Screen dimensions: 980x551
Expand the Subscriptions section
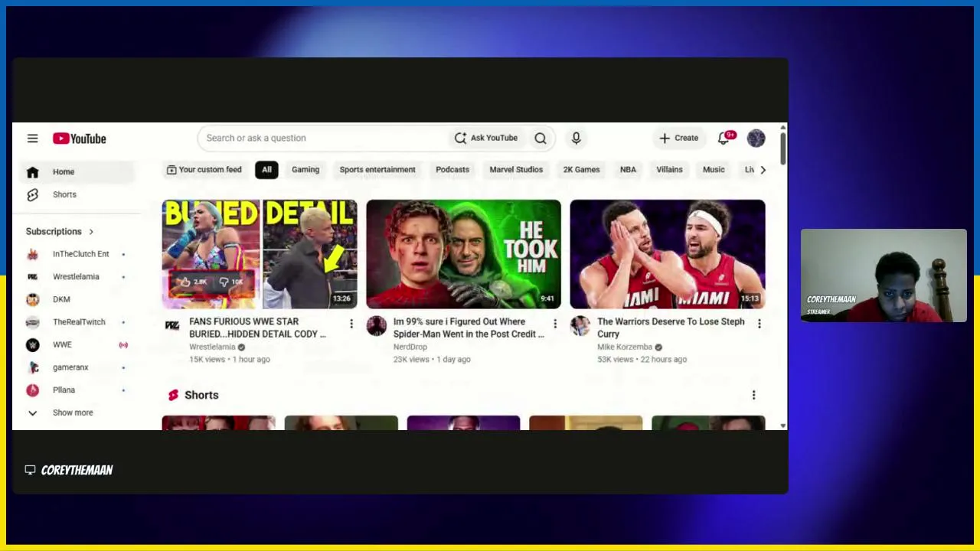coord(60,231)
